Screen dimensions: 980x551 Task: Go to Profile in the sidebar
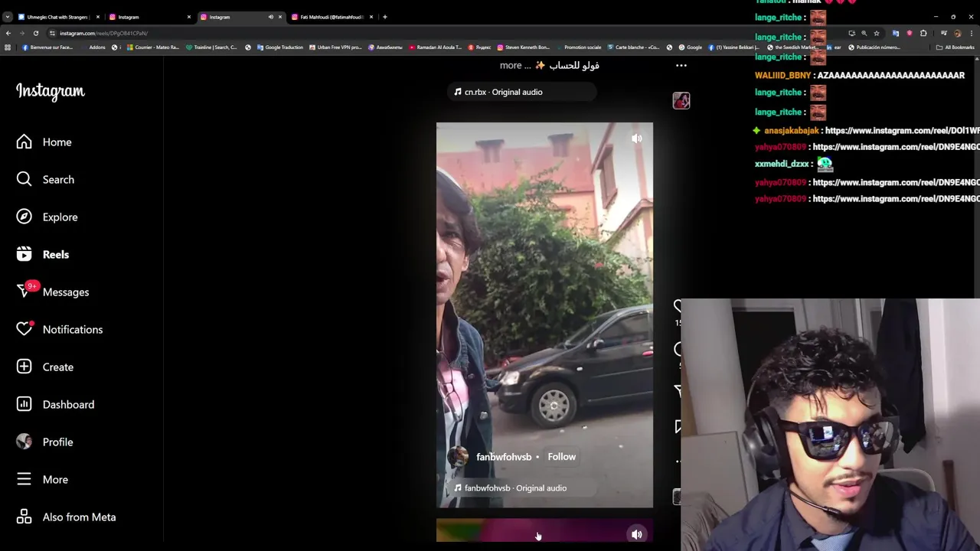pos(44,442)
